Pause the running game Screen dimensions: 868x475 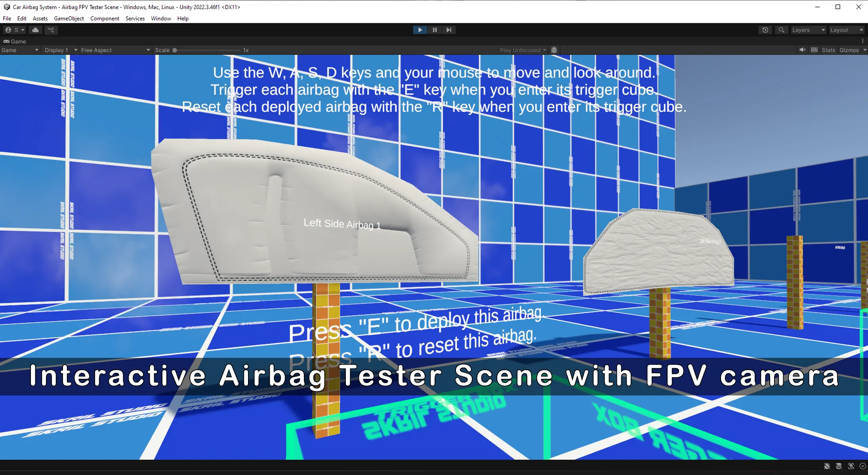435,30
